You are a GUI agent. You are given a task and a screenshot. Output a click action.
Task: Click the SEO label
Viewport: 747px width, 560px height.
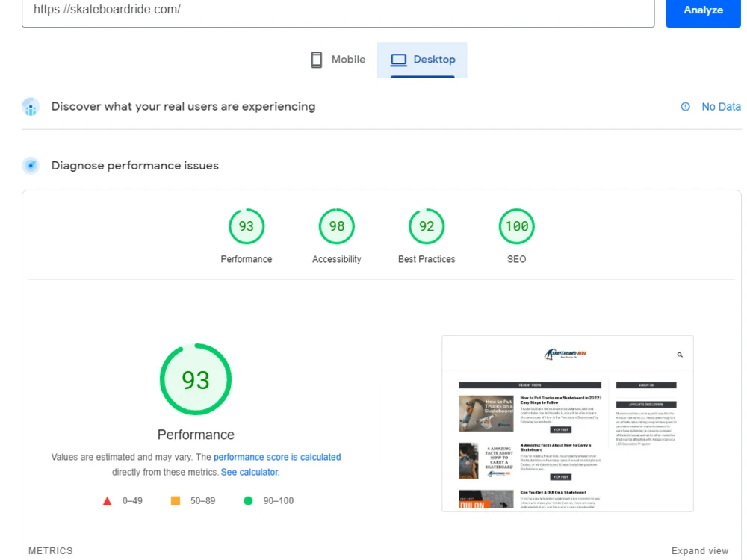tap(516, 259)
